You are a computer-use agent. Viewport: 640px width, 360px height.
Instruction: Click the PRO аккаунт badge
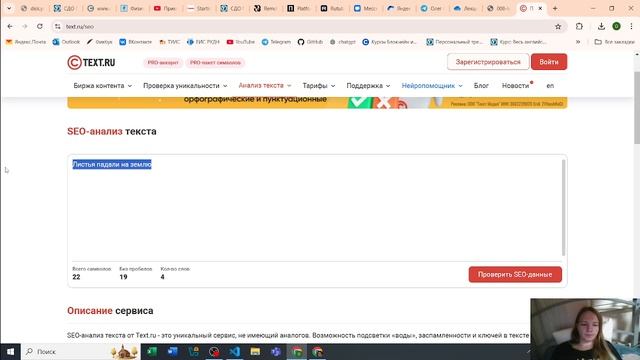coord(163,62)
